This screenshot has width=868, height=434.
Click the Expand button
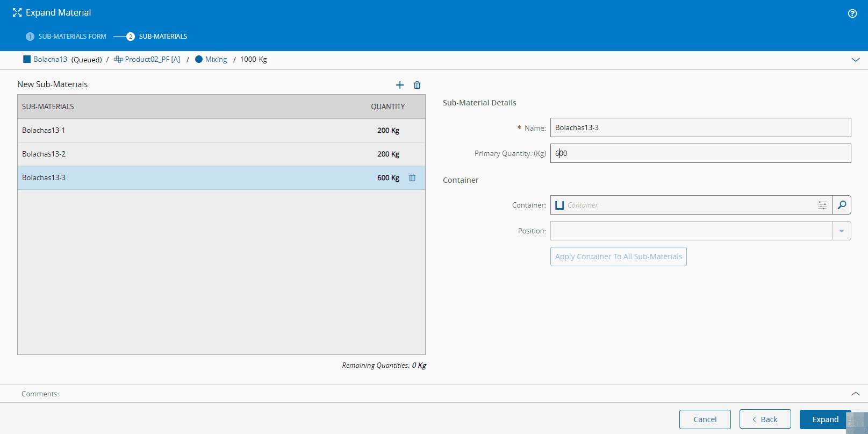(x=825, y=419)
